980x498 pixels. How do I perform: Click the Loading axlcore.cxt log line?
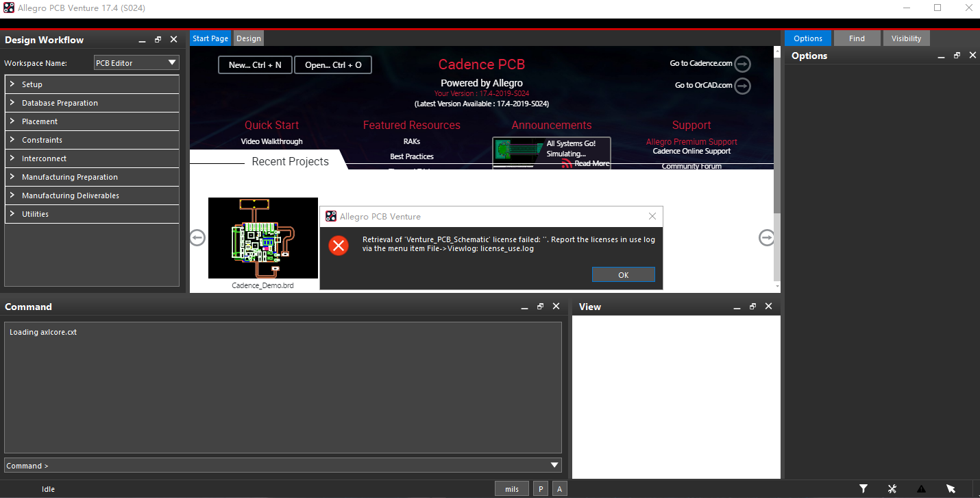43,332
